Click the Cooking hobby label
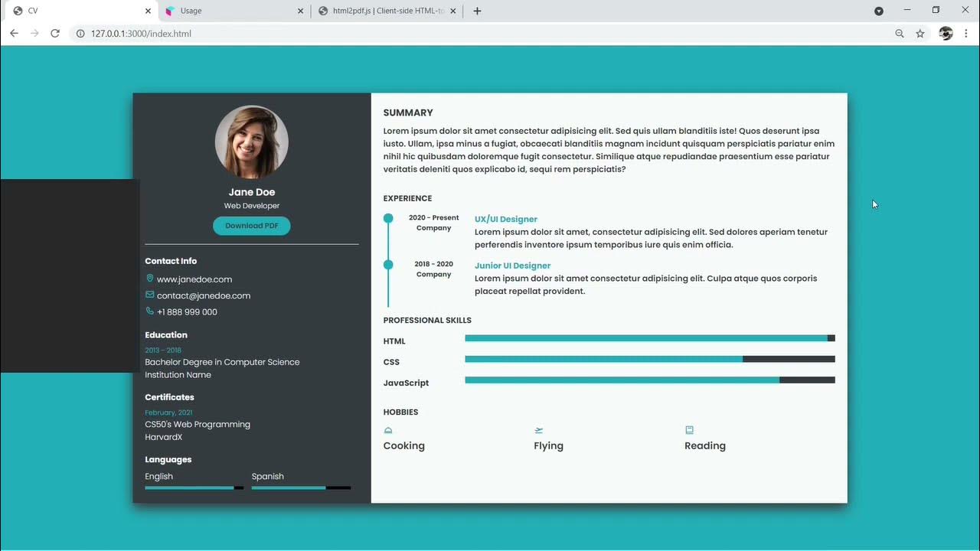980x551 pixels. pos(403,445)
